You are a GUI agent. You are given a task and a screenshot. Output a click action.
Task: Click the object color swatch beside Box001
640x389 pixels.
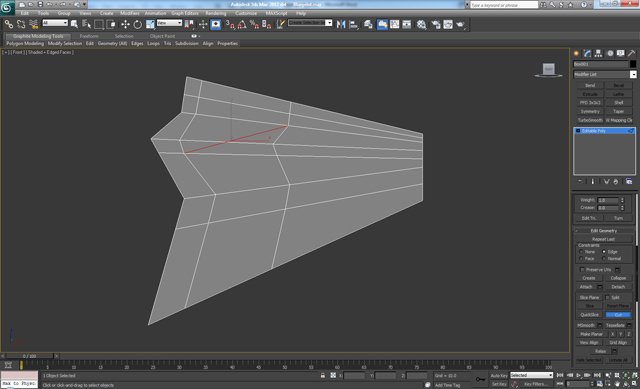point(633,64)
